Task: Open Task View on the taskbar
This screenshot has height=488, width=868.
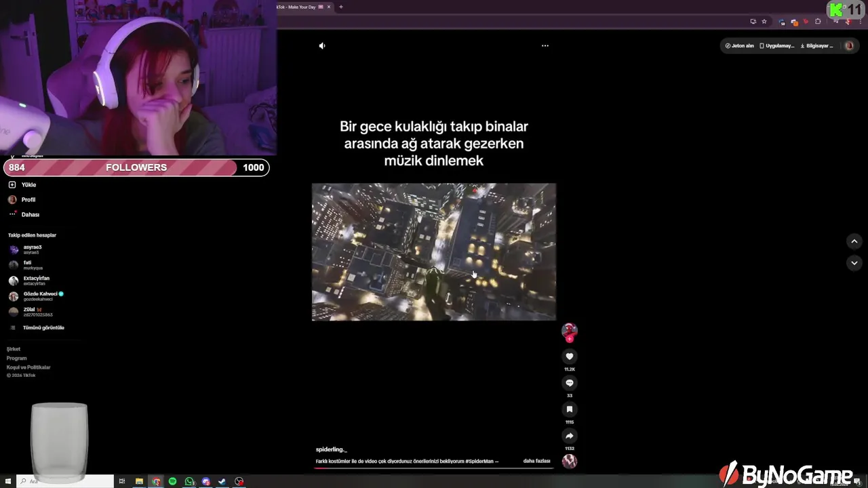Action: (122, 481)
